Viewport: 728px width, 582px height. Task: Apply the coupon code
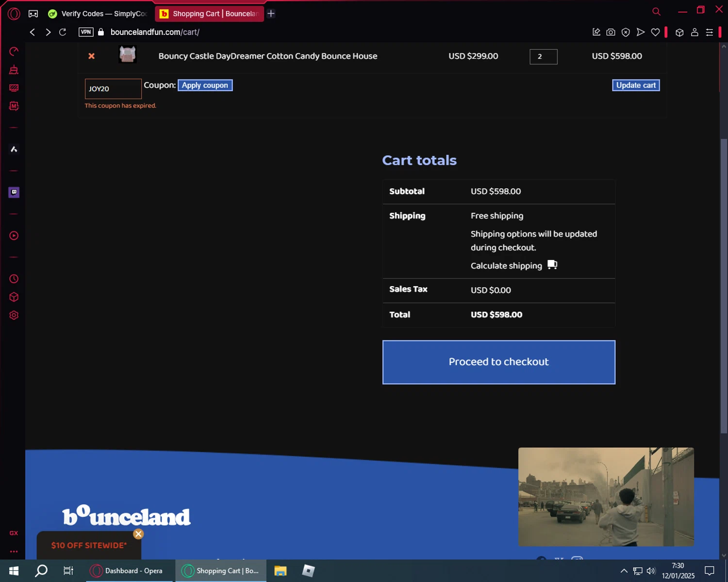click(205, 85)
